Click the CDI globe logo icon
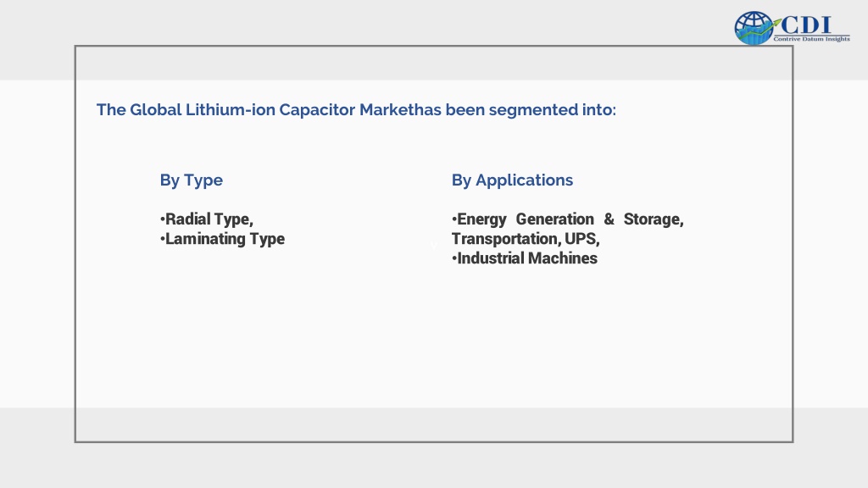The image size is (868, 488). (x=754, y=28)
